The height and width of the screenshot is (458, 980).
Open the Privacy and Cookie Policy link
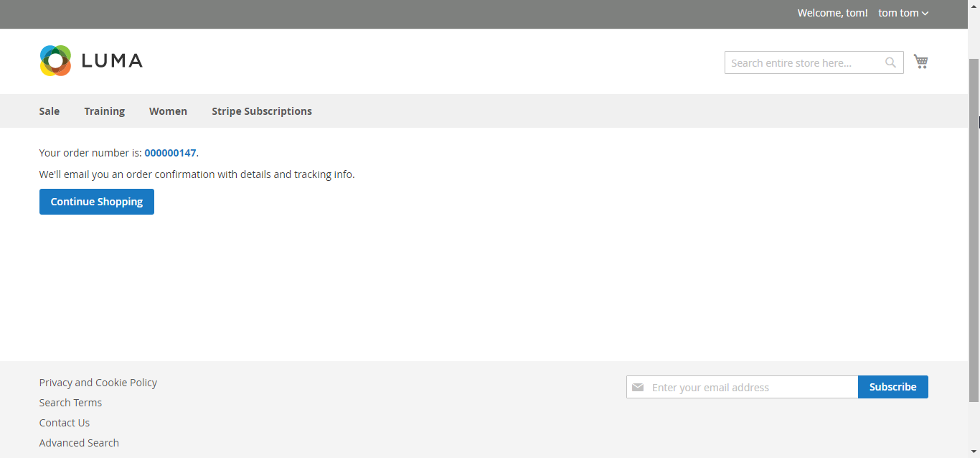98,383
